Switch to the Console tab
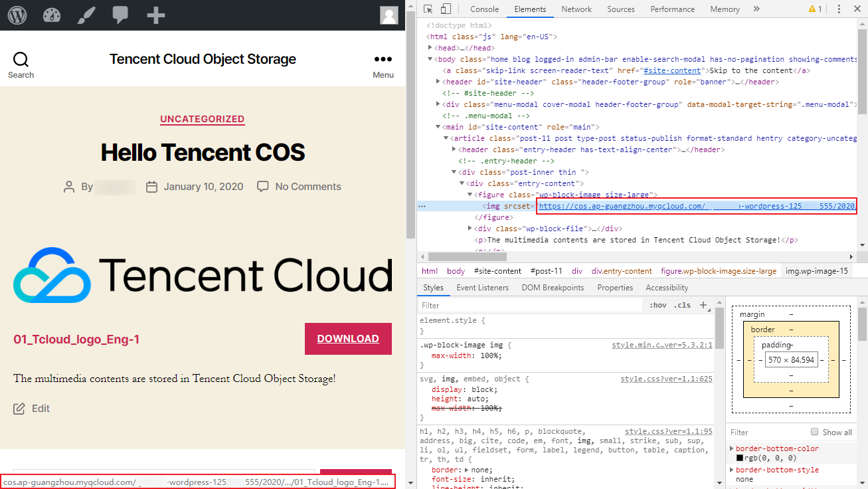The width and height of the screenshot is (868, 489). (485, 9)
